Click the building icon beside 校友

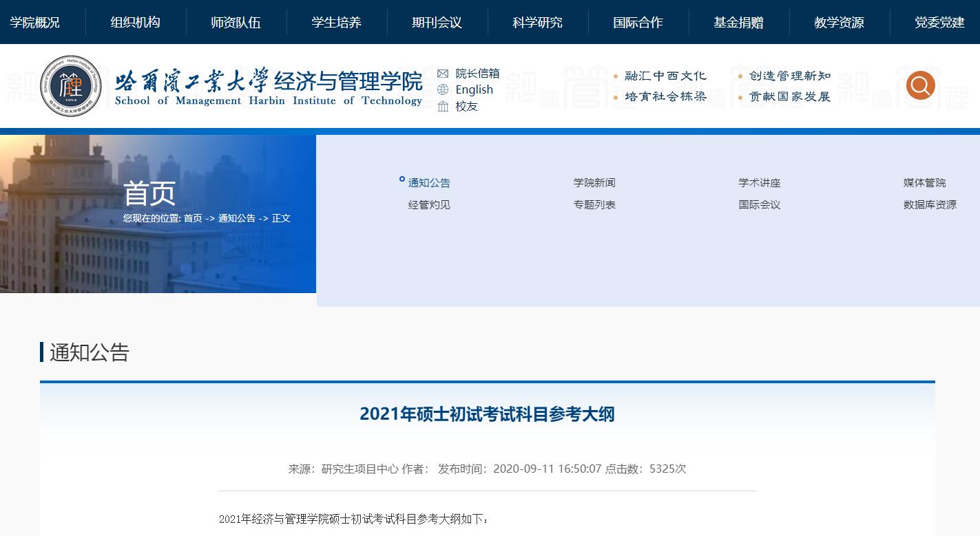pyautogui.click(x=443, y=107)
